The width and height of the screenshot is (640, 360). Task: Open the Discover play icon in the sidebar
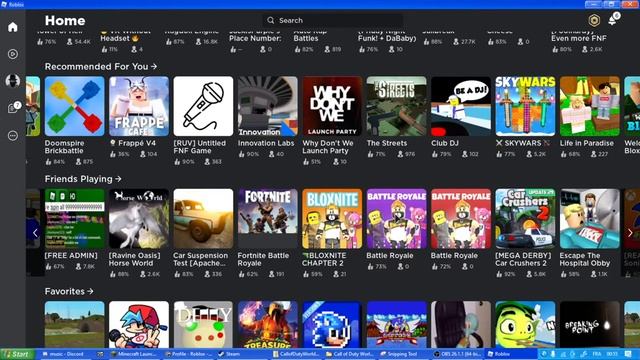13,54
